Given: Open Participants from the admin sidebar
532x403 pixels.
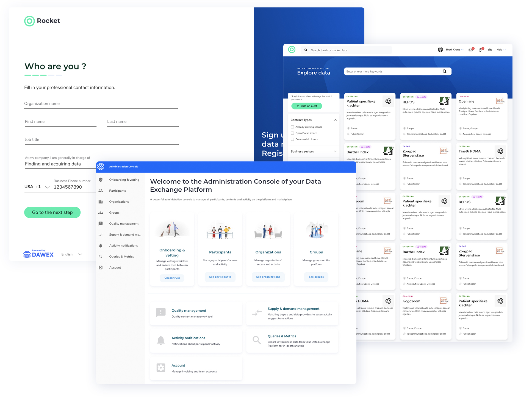Looking at the screenshot, I should coord(117,191).
